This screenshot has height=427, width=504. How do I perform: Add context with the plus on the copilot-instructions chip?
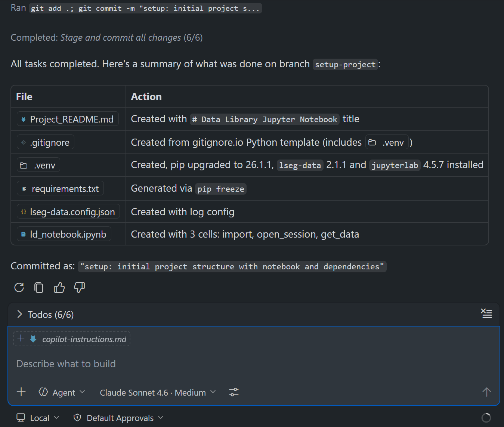click(21, 338)
